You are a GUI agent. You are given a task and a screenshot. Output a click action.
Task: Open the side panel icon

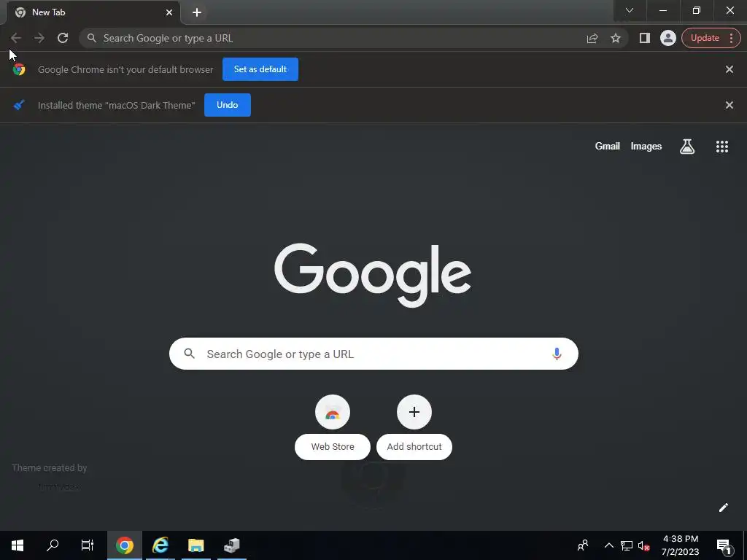pos(645,38)
